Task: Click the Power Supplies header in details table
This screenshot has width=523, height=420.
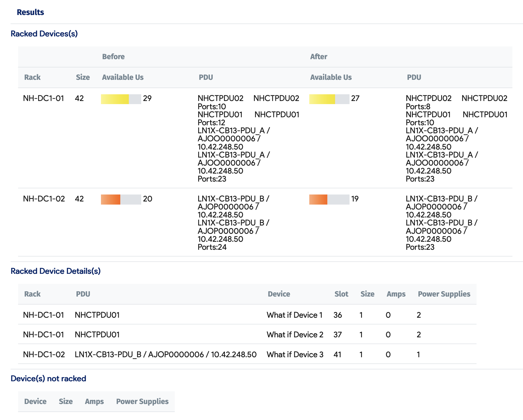Action: click(x=444, y=294)
